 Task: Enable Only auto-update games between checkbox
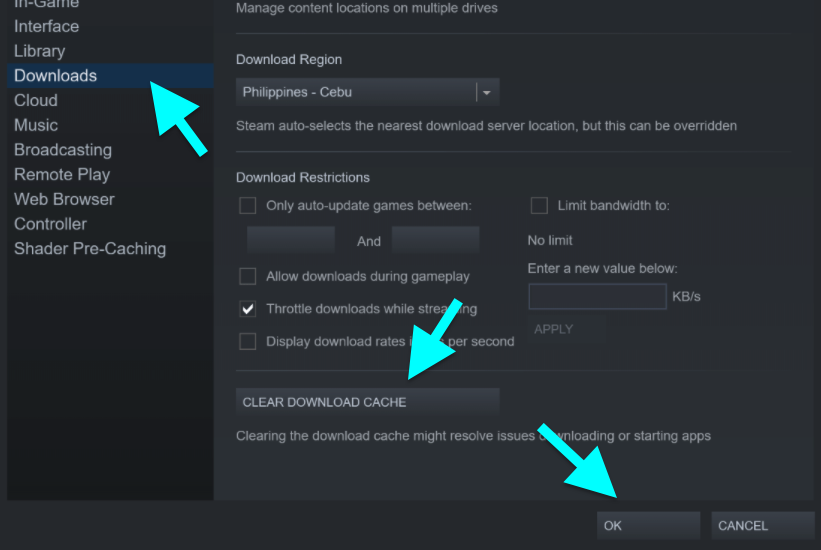248,205
